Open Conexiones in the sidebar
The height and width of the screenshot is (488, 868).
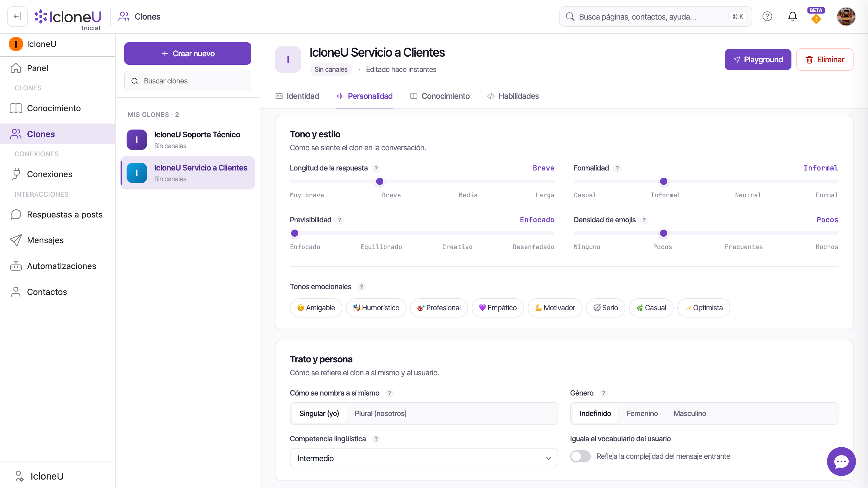click(x=58, y=174)
